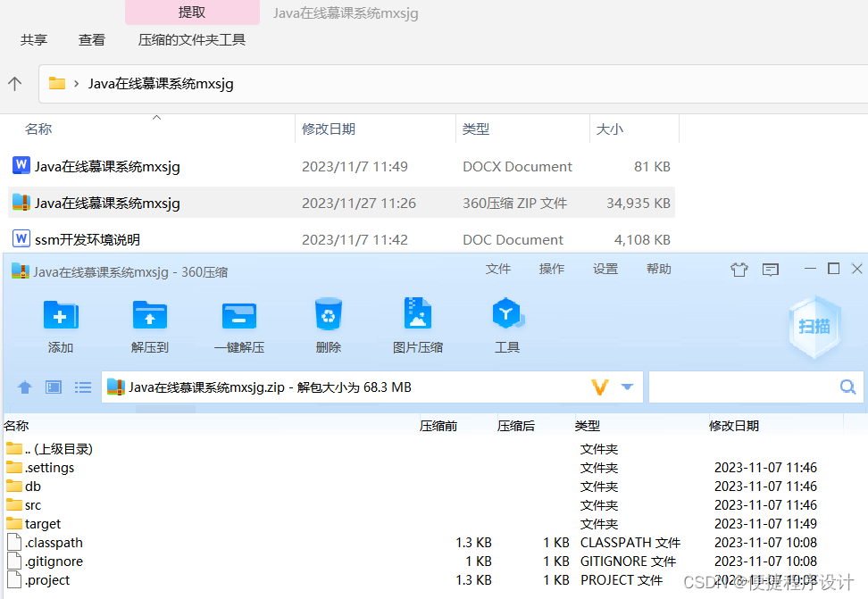Viewport: 868px width, 599px height.
Task: Switch to the list view icon in 360压缩
Action: click(x=83, y=387)
